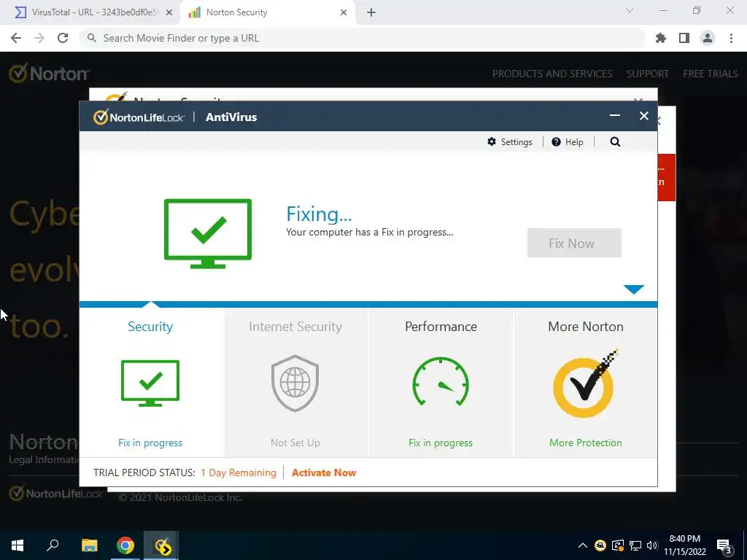The image size is (747, 560).
Task: Go forward in browser history
Action: 39,38
